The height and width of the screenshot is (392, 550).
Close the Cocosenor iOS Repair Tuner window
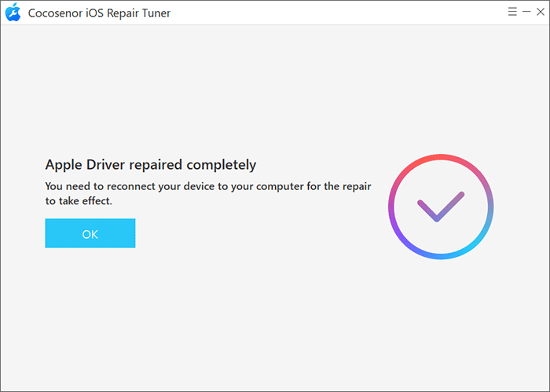click(x=541, y=12)
